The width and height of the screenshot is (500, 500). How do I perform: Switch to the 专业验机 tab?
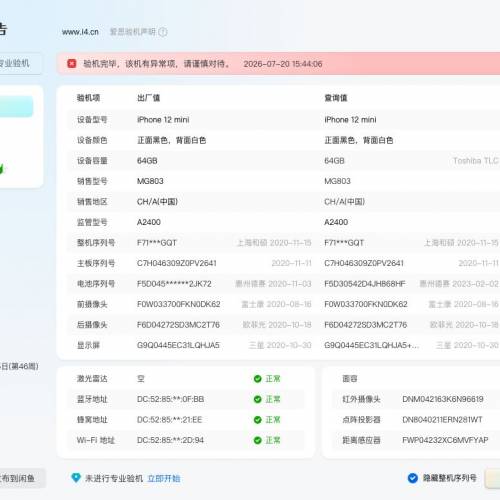click(x=17, y=63)
